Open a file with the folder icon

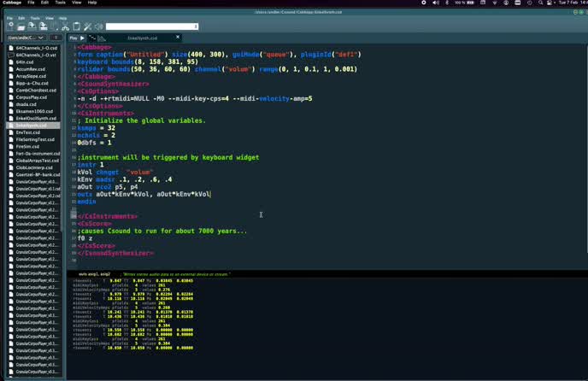coord(21,26)
